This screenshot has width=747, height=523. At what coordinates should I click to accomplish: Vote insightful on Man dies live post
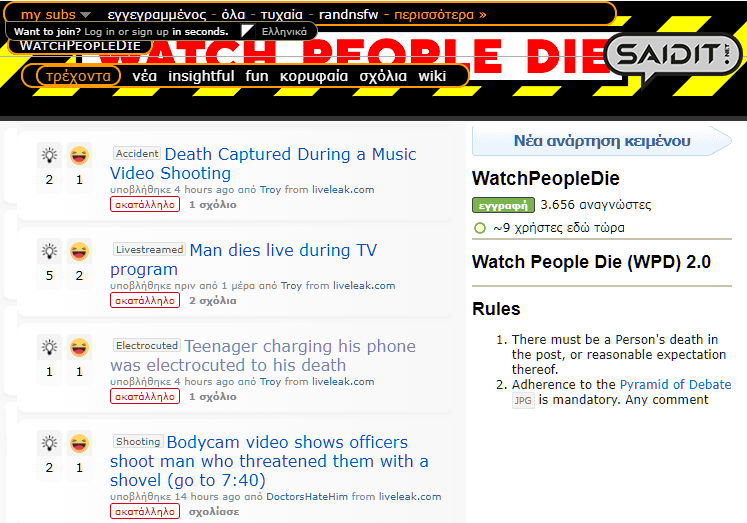click(50, 251)
